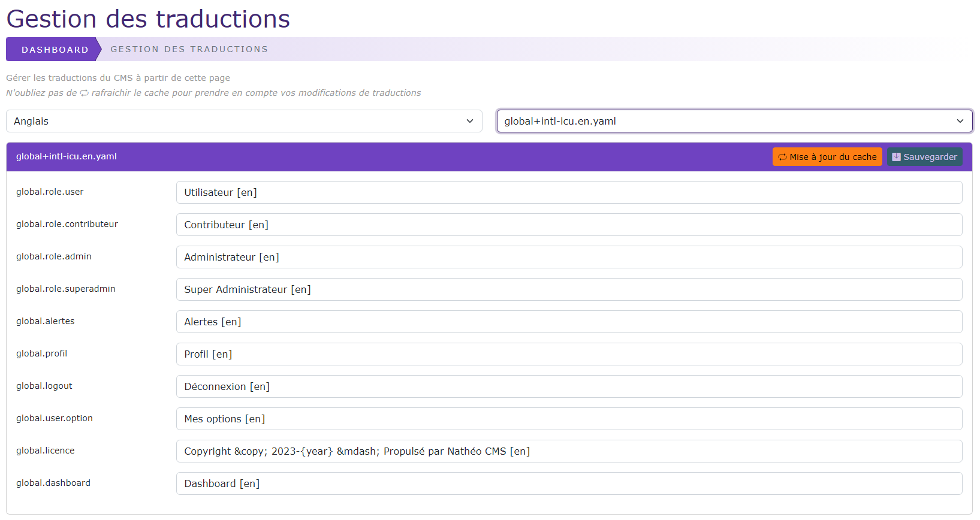Edit the Contributeur [en] field
This screenshot has width=980, height=520.
pyautogui.click(x=569, y=225)
